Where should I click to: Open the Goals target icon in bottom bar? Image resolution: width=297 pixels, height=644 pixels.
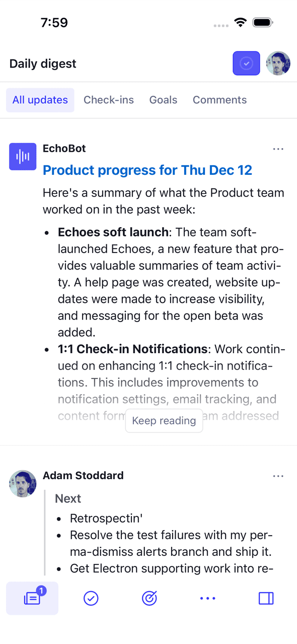click(149, 598)
